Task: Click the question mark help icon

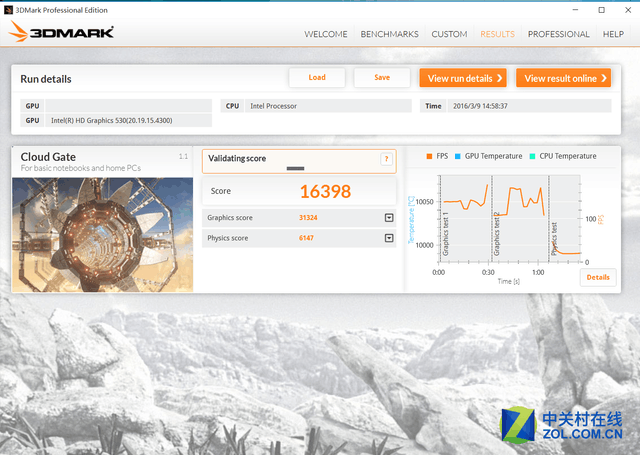Action: click(386, 159)
